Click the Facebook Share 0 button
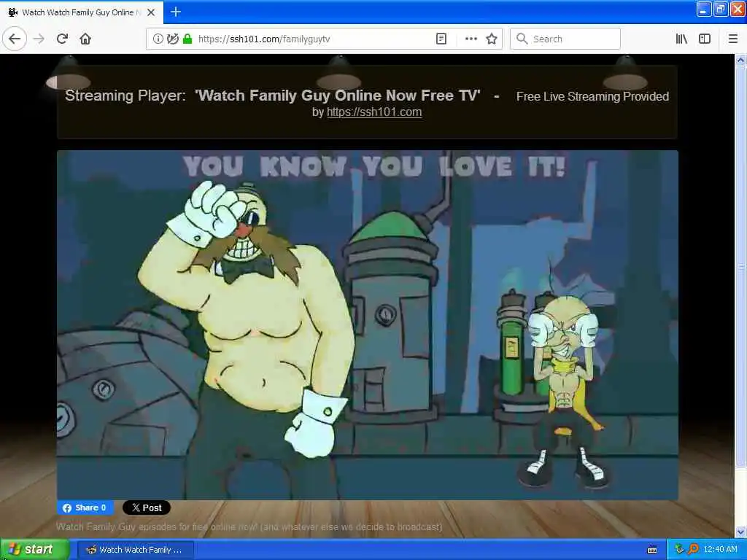This screenshot has height=560, width=747. (x=85, y=507)
